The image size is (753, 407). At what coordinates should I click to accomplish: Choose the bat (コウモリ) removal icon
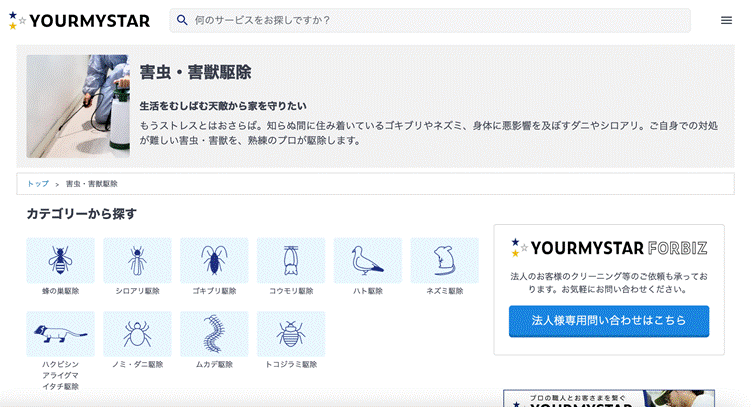point(291,261)
